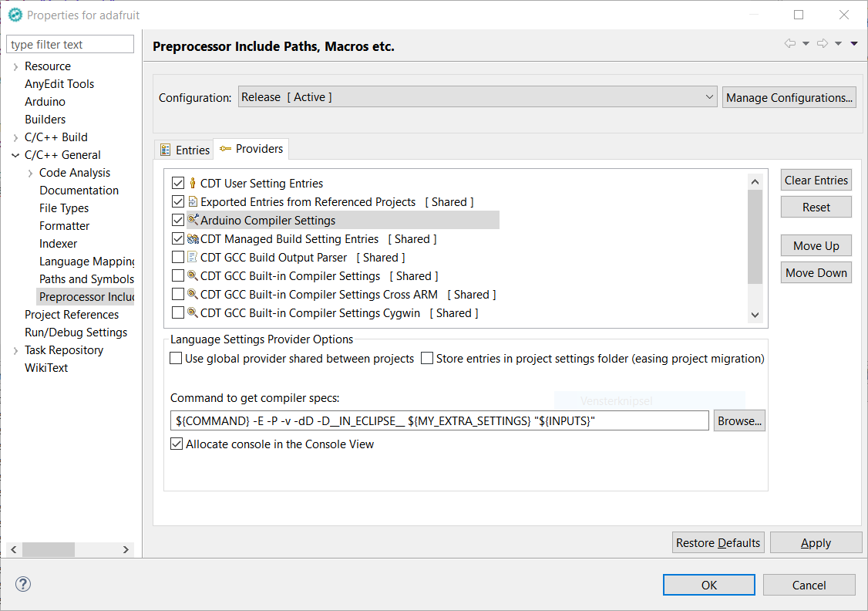Select Paths and Symbols in the tree
Image resolution: width=868 pixels, height=611 pixels.
click(x=86, y=279)
